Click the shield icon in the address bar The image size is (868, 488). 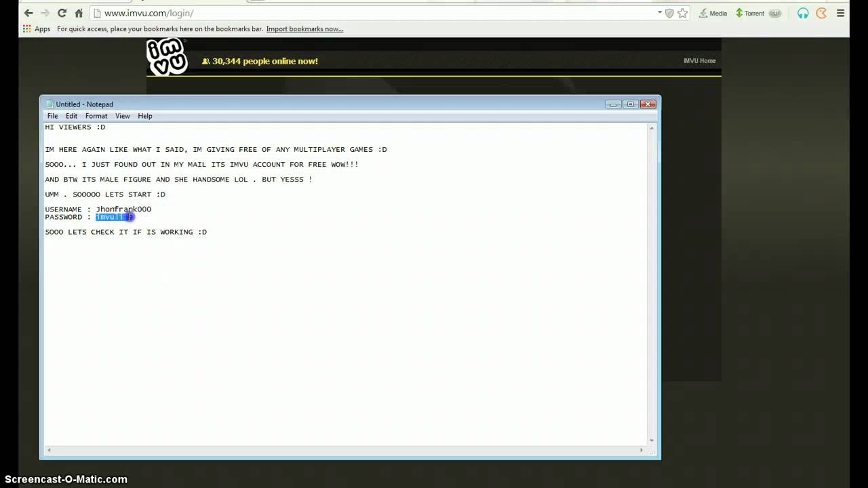pos(669,13)
